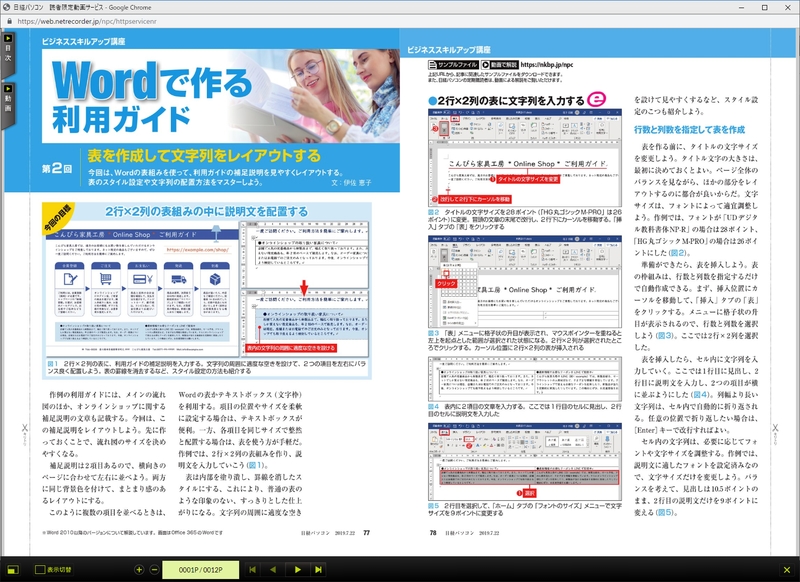Zoom in with the plus icon
800x582 pixels.
click(x=139, y=570)
